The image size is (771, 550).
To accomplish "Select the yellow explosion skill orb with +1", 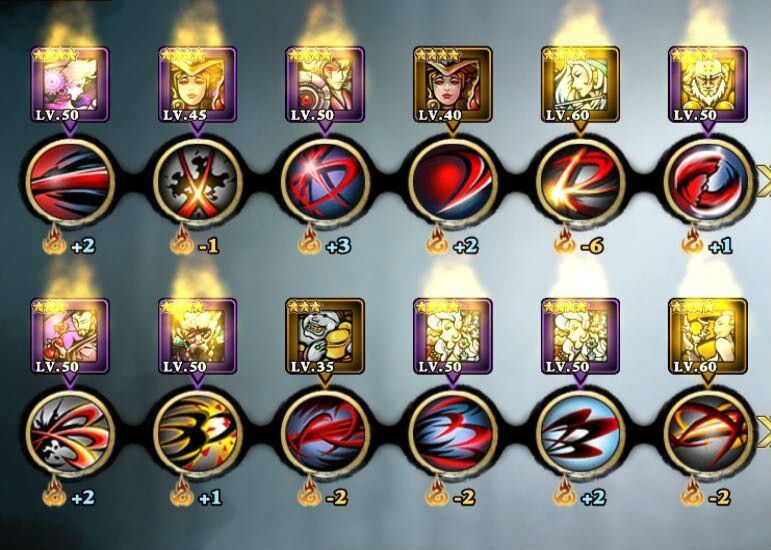I will 198,434.
